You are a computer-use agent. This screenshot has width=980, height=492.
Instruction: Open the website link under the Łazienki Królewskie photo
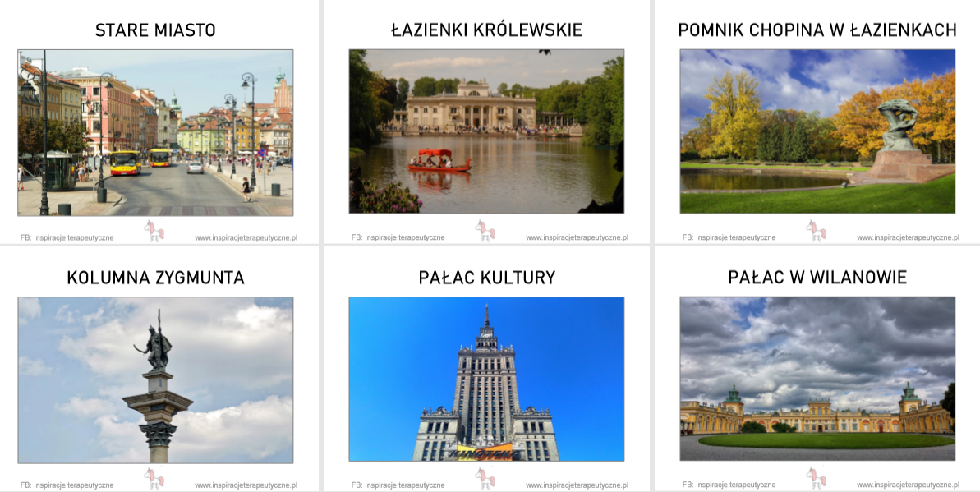coord(577,237)
